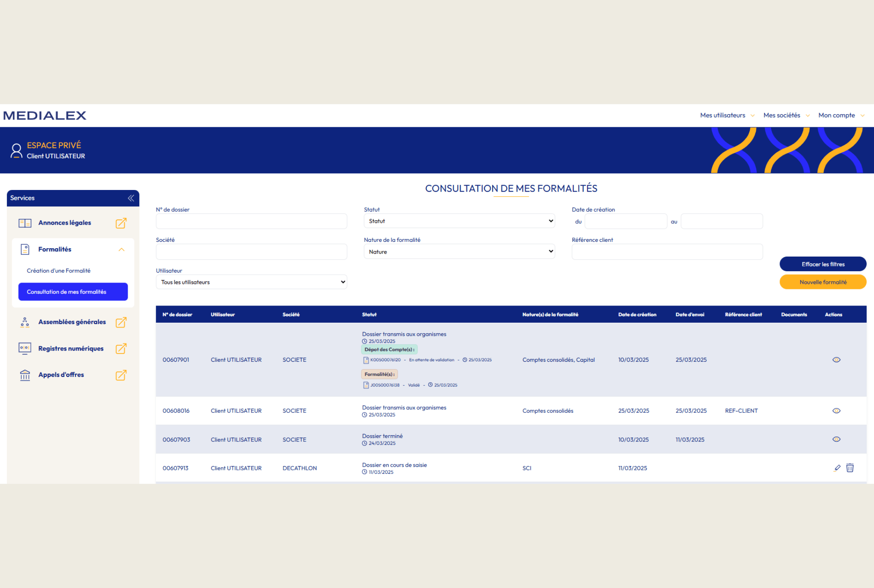
Task: Click 'En attente de validation' text
Action: coord(432,360)
